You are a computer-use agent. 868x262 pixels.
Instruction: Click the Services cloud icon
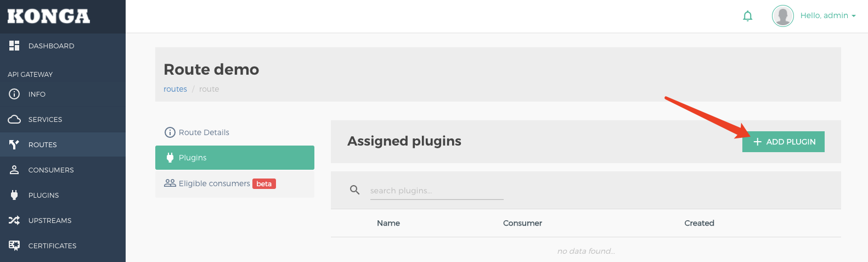[14, 119]
